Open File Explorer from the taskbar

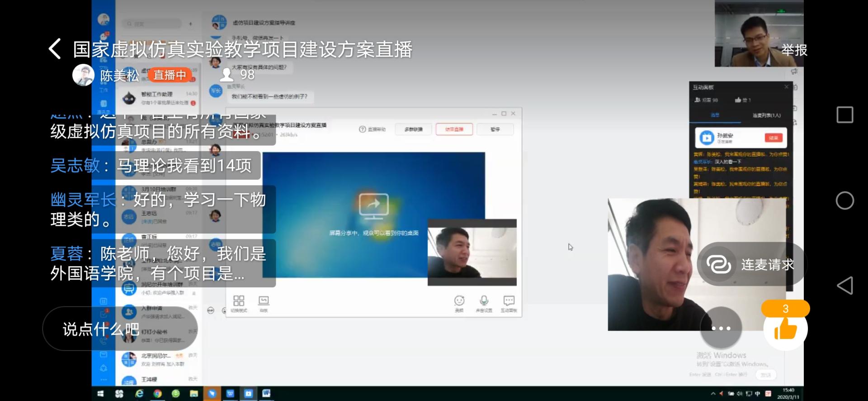(x=193, y=393)
